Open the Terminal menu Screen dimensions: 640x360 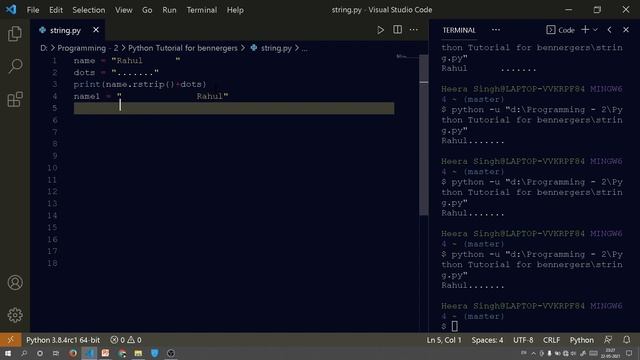pyautogui.click(x=202, y=10)
